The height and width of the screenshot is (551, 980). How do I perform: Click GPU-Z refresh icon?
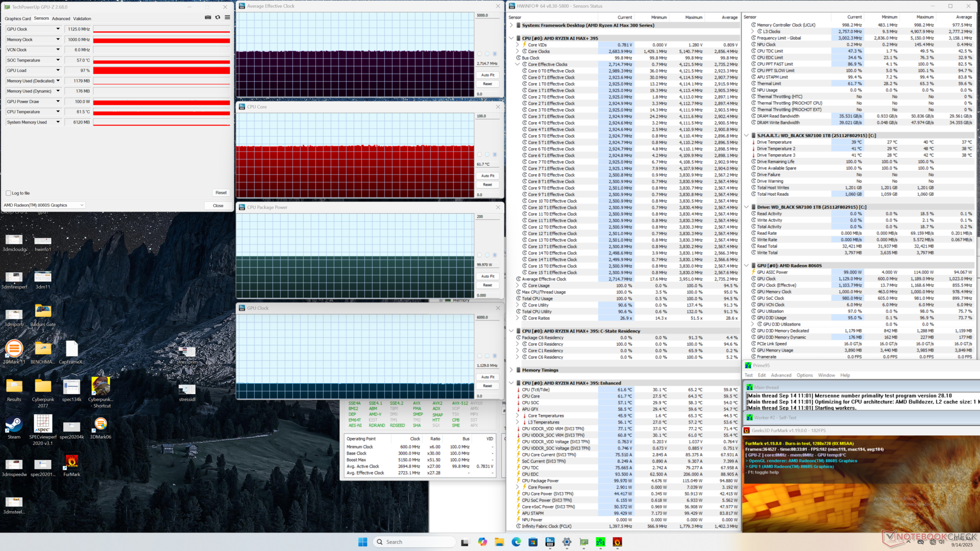217,17
